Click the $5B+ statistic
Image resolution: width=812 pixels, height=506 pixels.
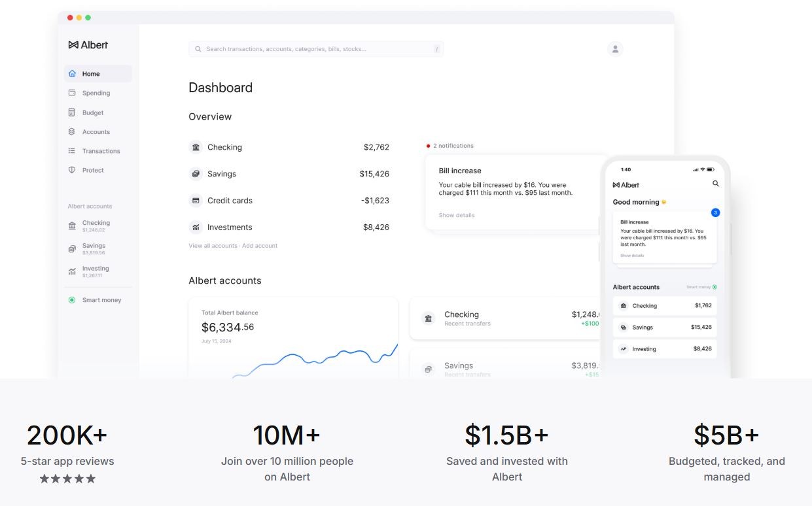[x=727, y=435]
